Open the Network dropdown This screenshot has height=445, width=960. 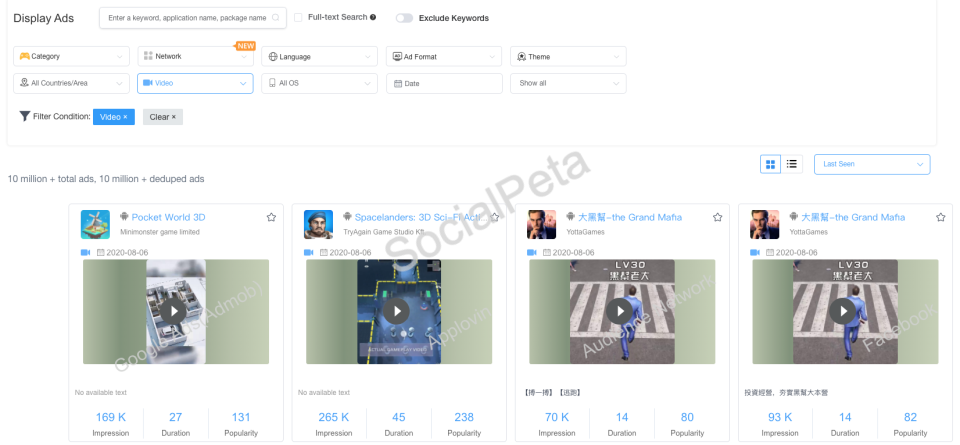click(195, 56)
